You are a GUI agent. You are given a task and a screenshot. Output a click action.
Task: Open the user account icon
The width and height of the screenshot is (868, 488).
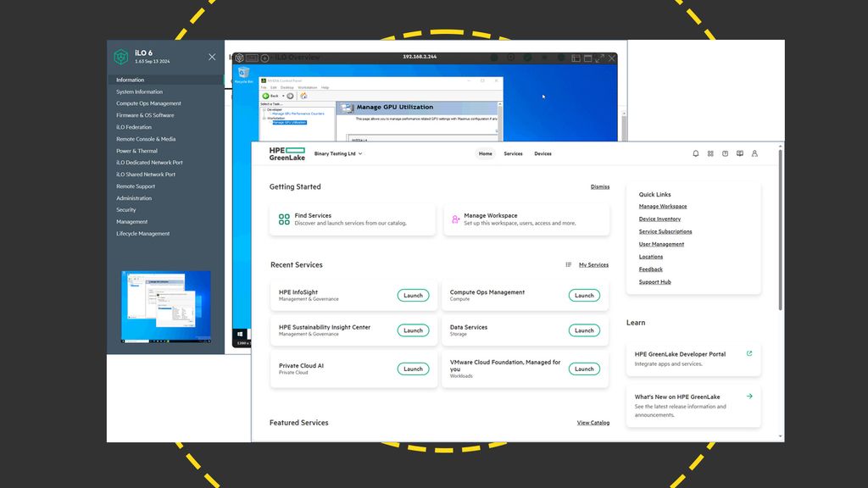point(755,153)
